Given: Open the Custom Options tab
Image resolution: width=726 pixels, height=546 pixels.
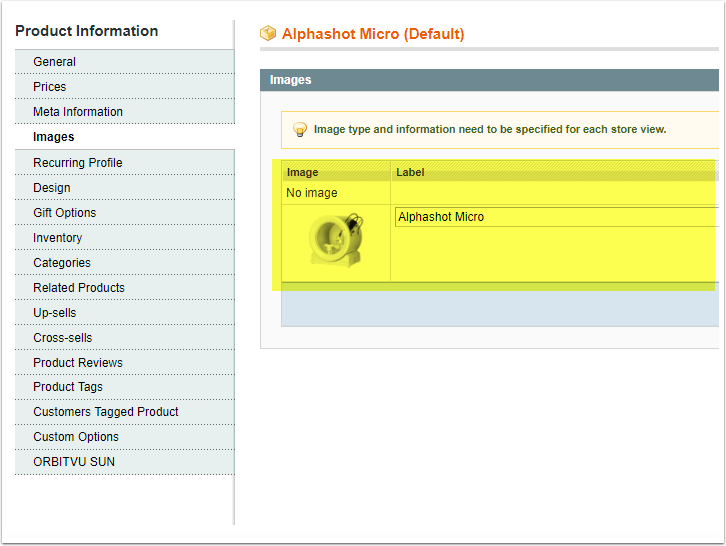Looking at the screenshot, I should point(125,437).
